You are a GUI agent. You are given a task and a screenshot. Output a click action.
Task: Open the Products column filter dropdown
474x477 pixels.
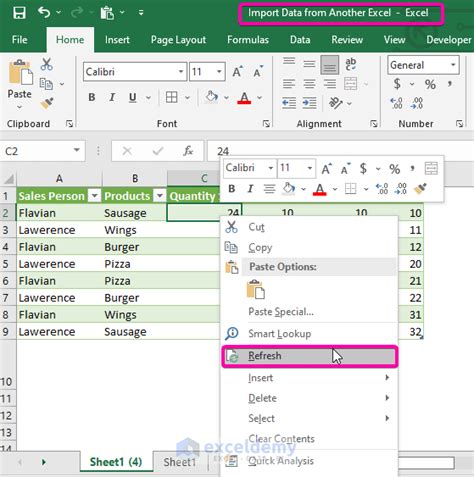(160, 196)
